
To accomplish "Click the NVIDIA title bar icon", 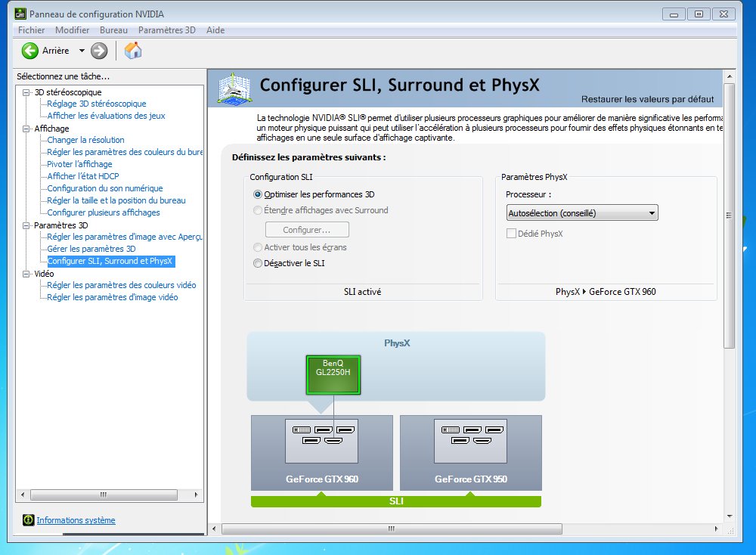I will [x=20, y=14].
